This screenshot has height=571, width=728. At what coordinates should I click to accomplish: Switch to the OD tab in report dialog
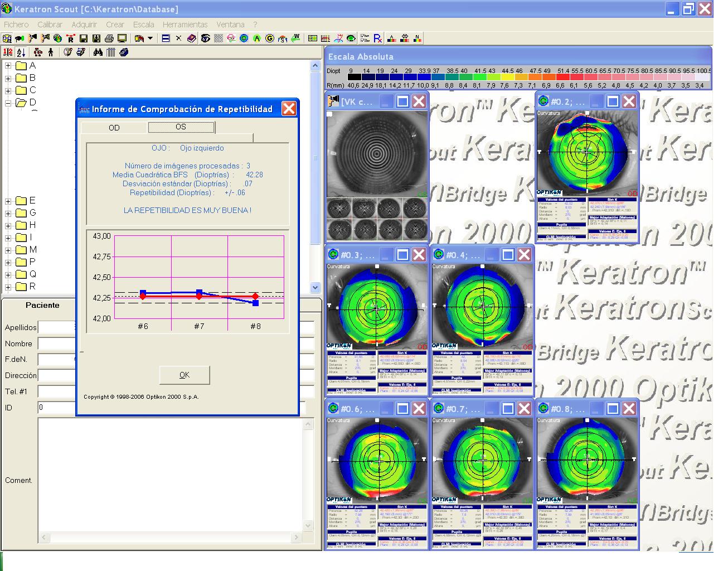[114, 128]
